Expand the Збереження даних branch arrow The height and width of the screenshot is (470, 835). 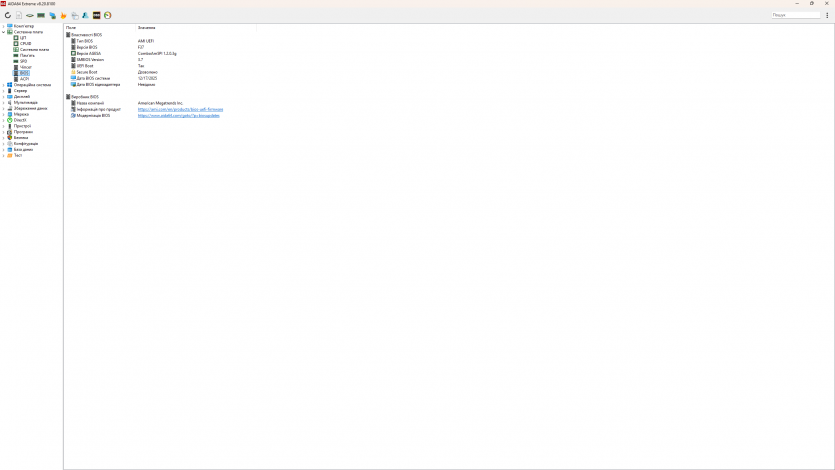click(3, 108)
